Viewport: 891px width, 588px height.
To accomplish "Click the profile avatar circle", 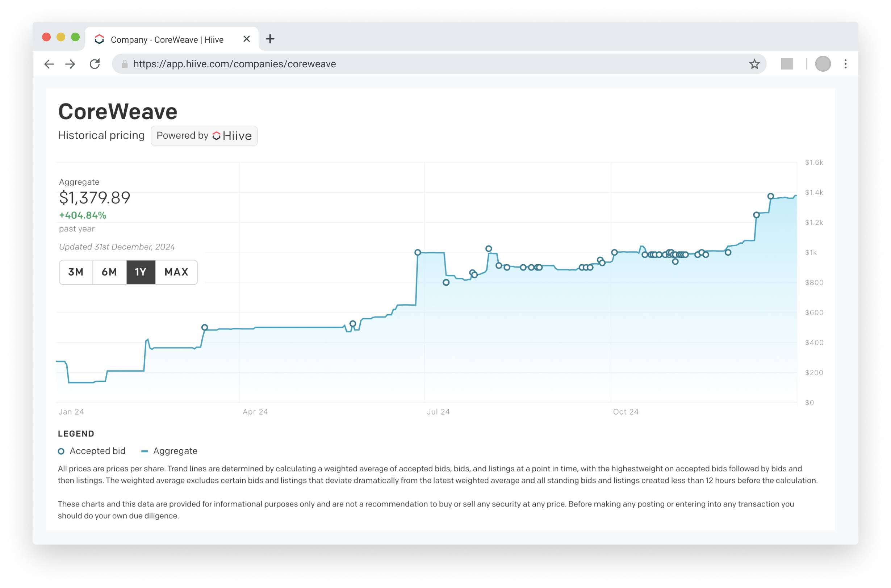I will [823, 64].
